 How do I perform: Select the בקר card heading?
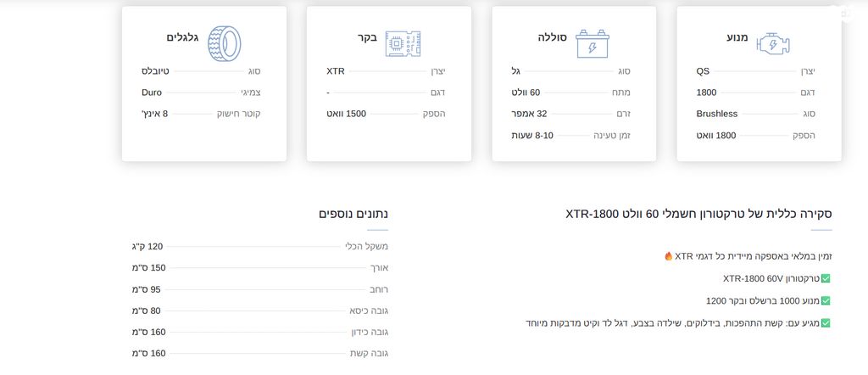pyautogui.click(x=367, y=37)
